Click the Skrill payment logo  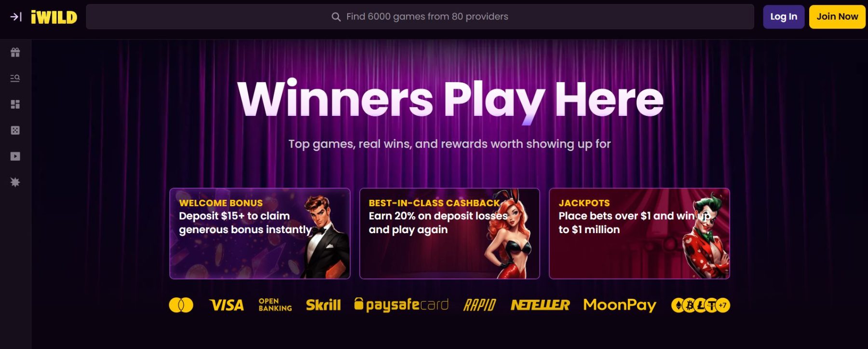coord(323,305)
